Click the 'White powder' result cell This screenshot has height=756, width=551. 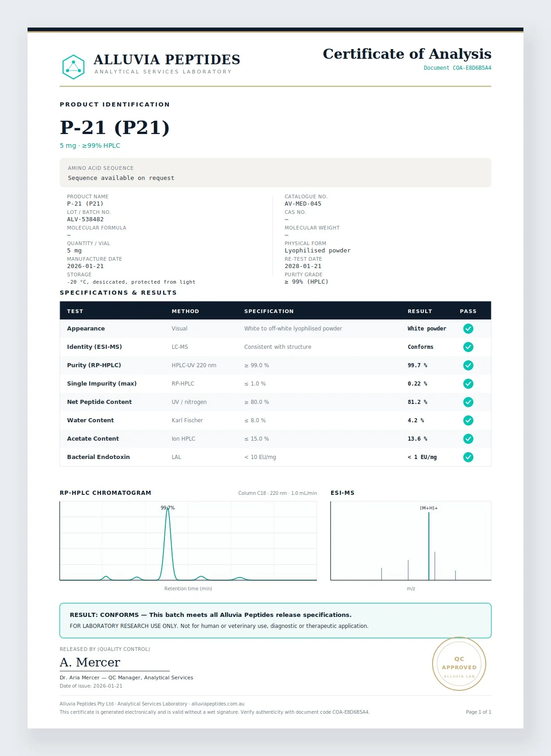pos(427,329)
